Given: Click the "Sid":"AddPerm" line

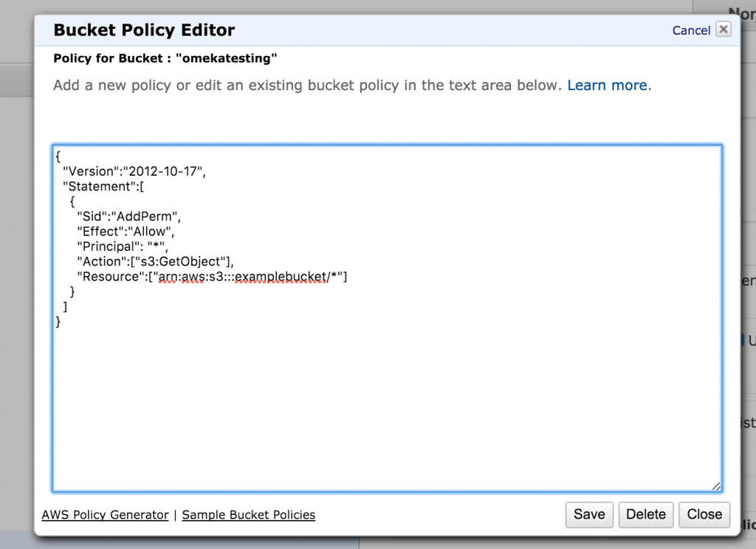Looking at the screenshot, I should click(128, 216).
